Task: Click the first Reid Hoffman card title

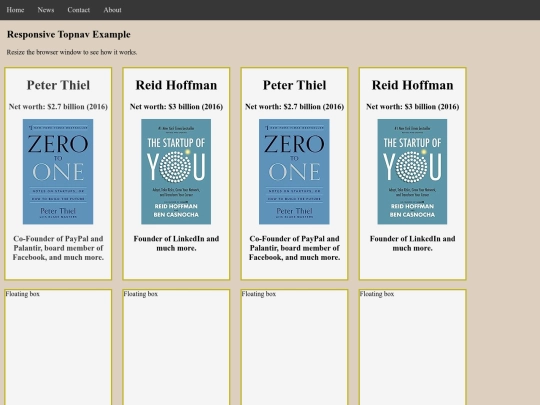Action: click(x=176, y=85)
